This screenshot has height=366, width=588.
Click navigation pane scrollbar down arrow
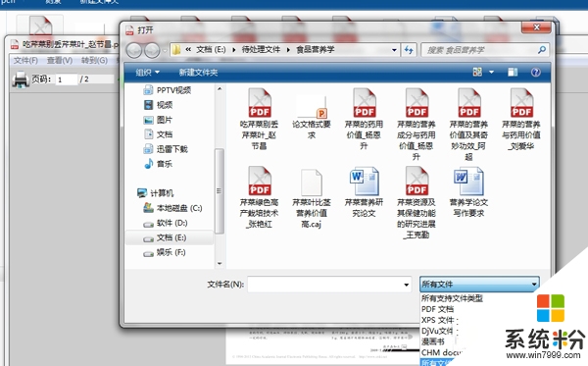(x=220, y=264)
